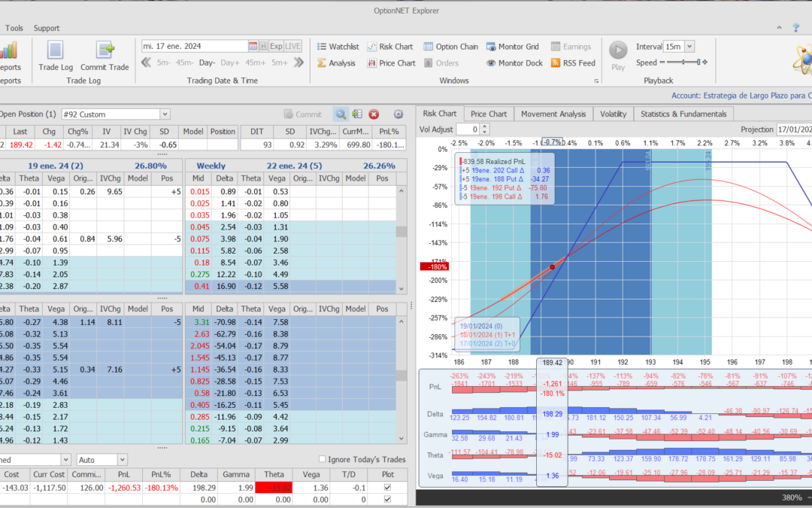Viewport: 812px width, 508px height.
Task: Open the Support menu
Action: coord(47,28)
